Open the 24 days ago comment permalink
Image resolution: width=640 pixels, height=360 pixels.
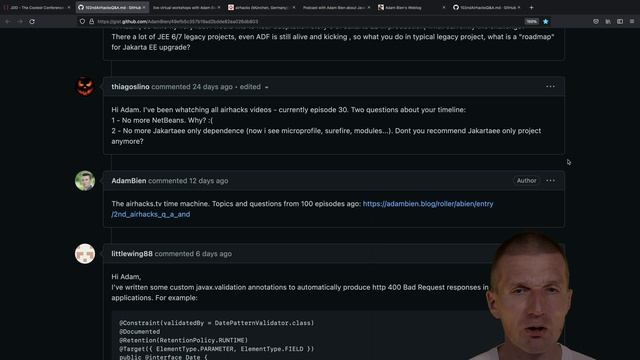tap(212, 87)
